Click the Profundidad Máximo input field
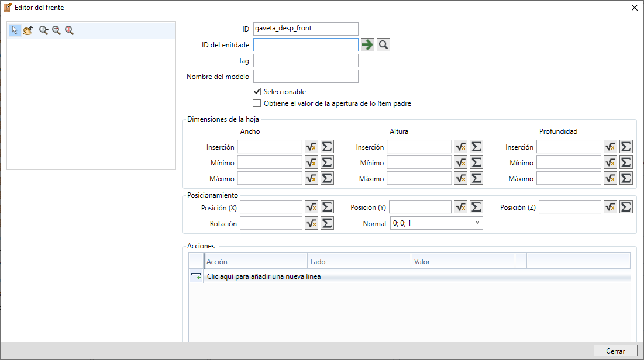644x360 pixels. 569,178
